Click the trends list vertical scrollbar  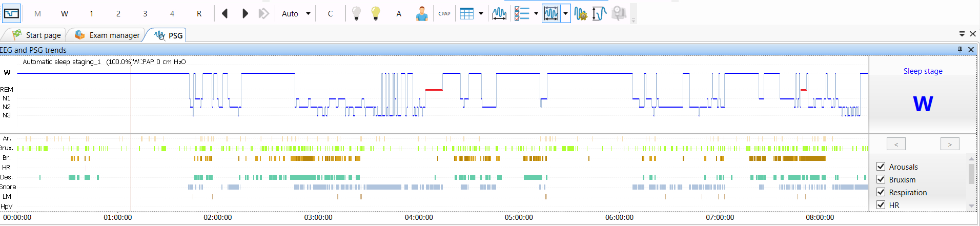click(971, 182)
